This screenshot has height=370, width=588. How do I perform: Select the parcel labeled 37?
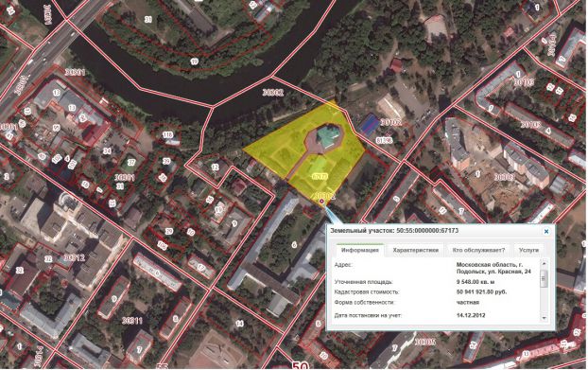[x=131, y=162]
